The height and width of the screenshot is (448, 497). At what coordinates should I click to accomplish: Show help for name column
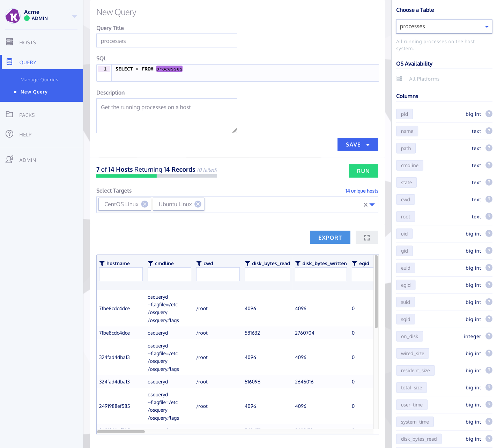point(489,131)
